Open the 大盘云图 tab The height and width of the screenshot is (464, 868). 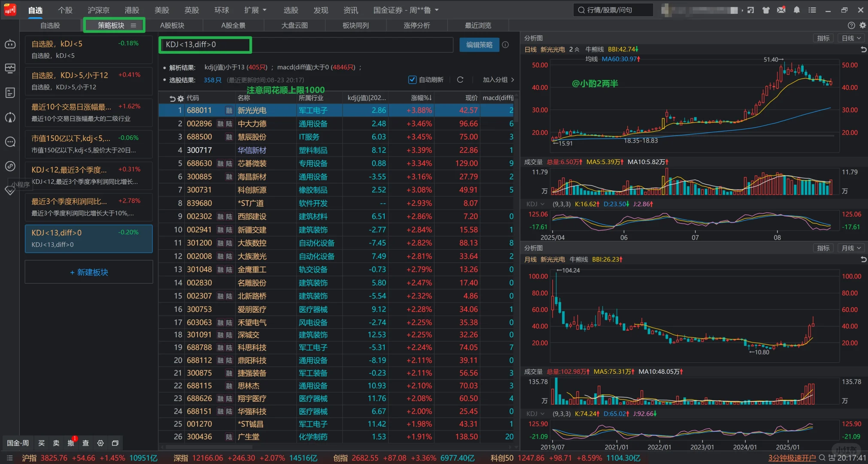(294, 25)
